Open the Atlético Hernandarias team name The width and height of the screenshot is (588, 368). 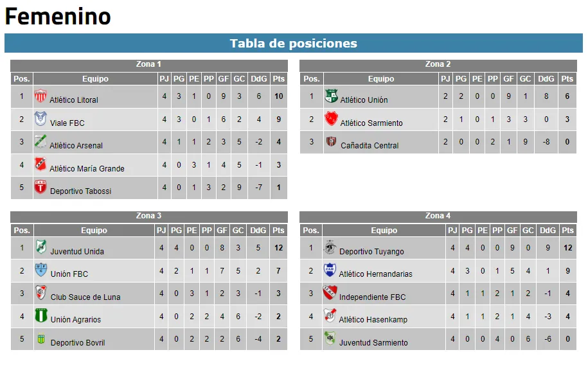(376, 274)
